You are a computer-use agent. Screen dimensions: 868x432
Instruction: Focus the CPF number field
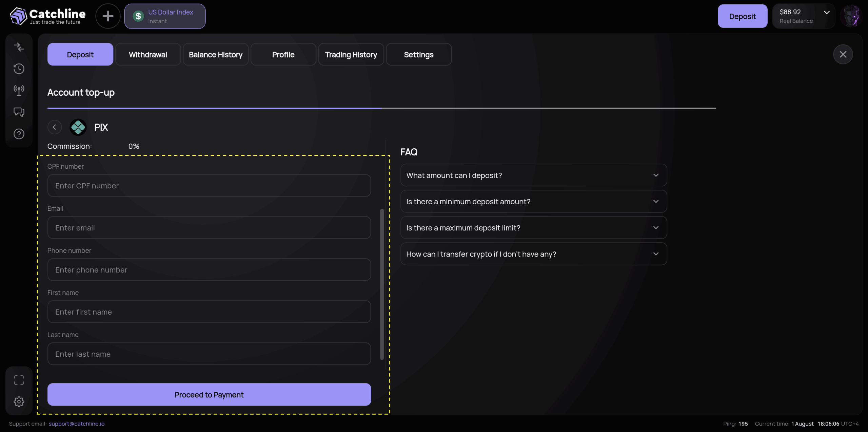pyautogui.click(x=209, y=186)
